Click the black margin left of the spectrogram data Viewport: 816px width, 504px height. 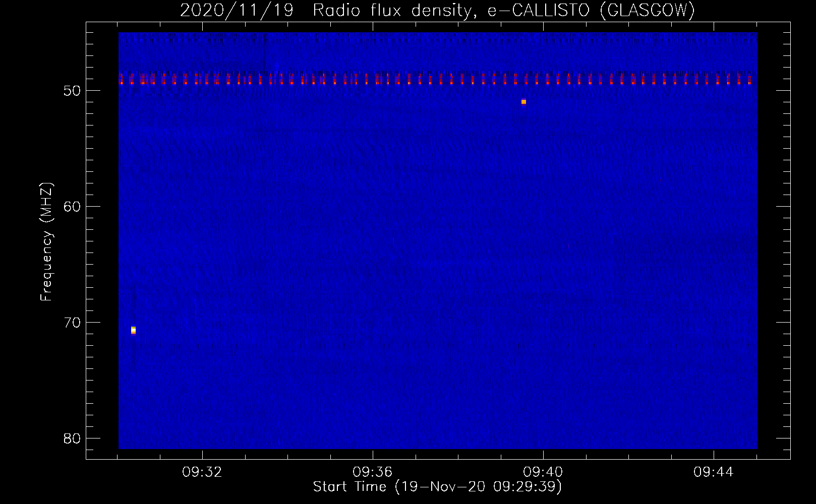click(102, 242)
